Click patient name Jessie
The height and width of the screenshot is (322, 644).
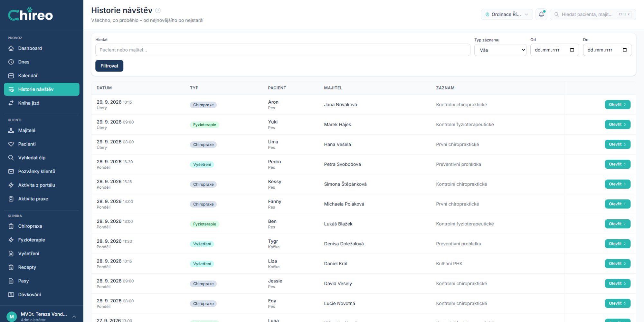(x=275, y=281)
